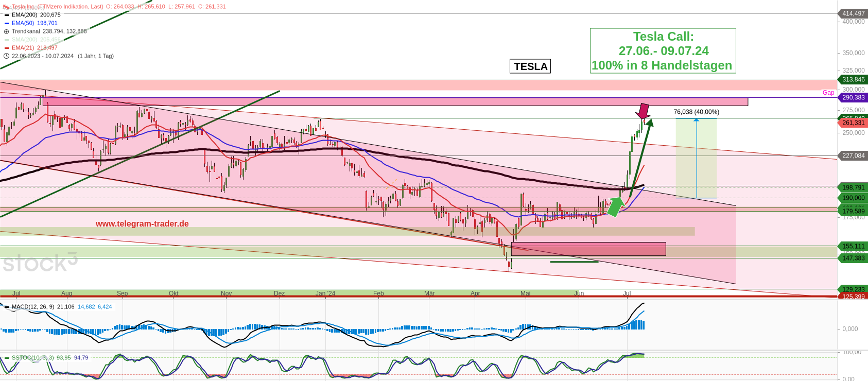Click the magenta Gap label
868x381 pixels.
click(828, 93)
